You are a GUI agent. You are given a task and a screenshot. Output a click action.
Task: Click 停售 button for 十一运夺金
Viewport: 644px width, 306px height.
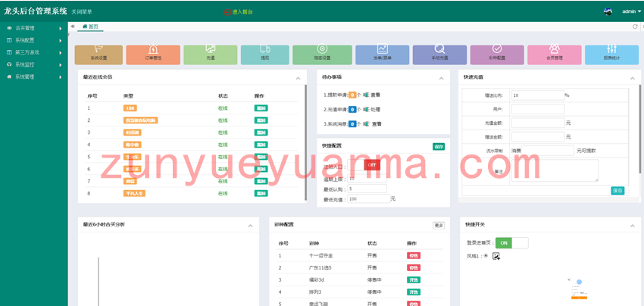click(x=414, y=255)
